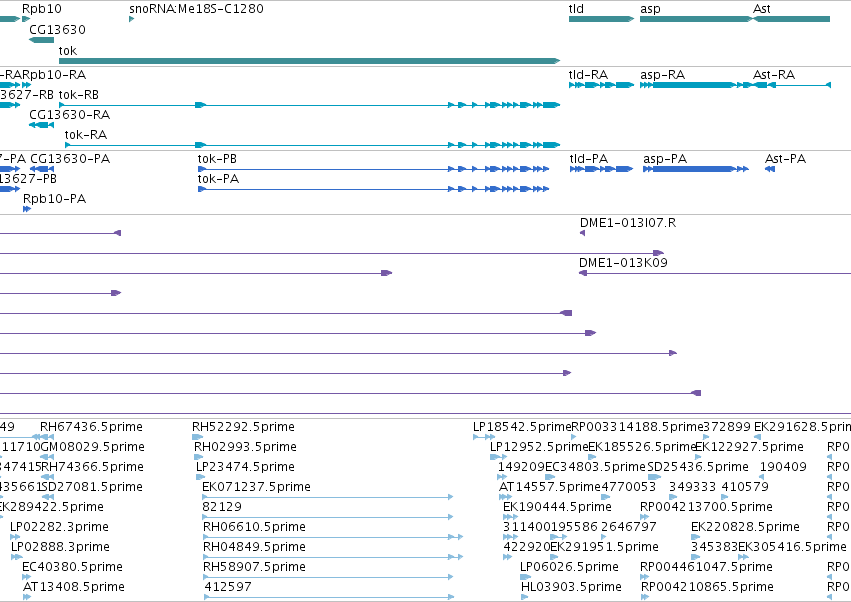Click the RH02993.5prime EST label
Screen dimensions: 851x602
click(245, 447)
